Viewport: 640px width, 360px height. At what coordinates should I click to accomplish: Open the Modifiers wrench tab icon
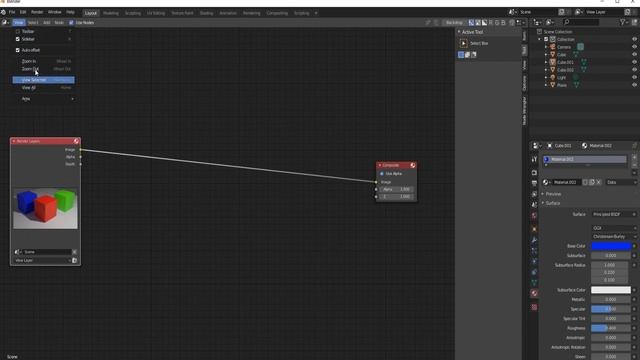point(534,240)
